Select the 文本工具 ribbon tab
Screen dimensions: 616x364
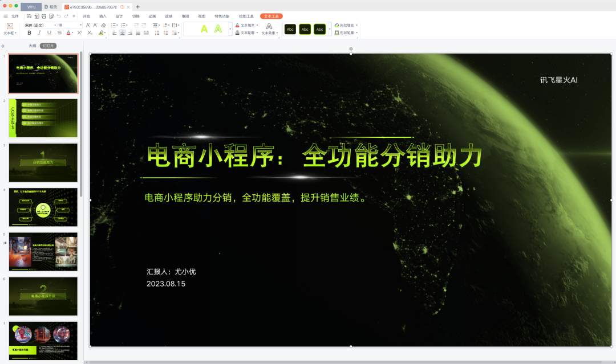pos(271,16)
